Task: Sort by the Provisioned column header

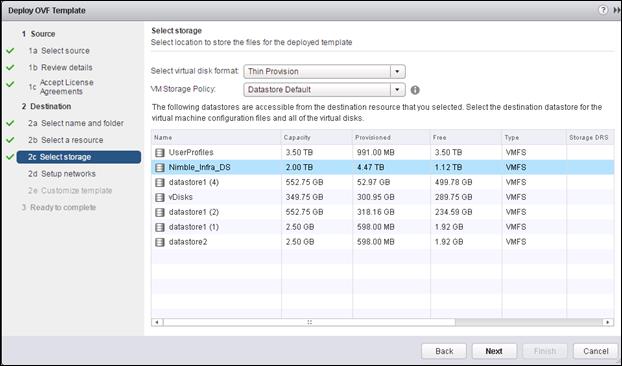Action: (x=392, y=137)
